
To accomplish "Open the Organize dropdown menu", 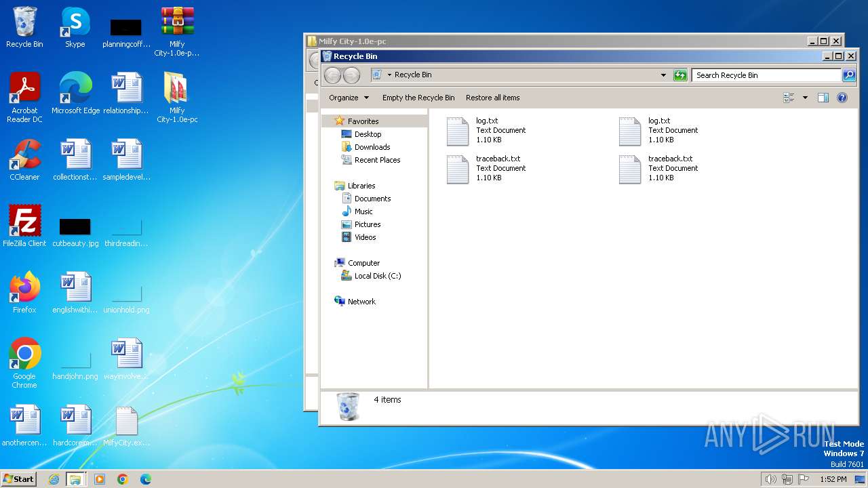I will coord(349,98).
